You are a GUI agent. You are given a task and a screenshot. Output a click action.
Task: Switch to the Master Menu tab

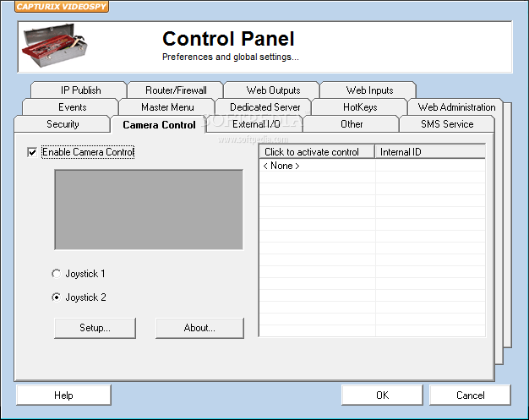(167, 107)
